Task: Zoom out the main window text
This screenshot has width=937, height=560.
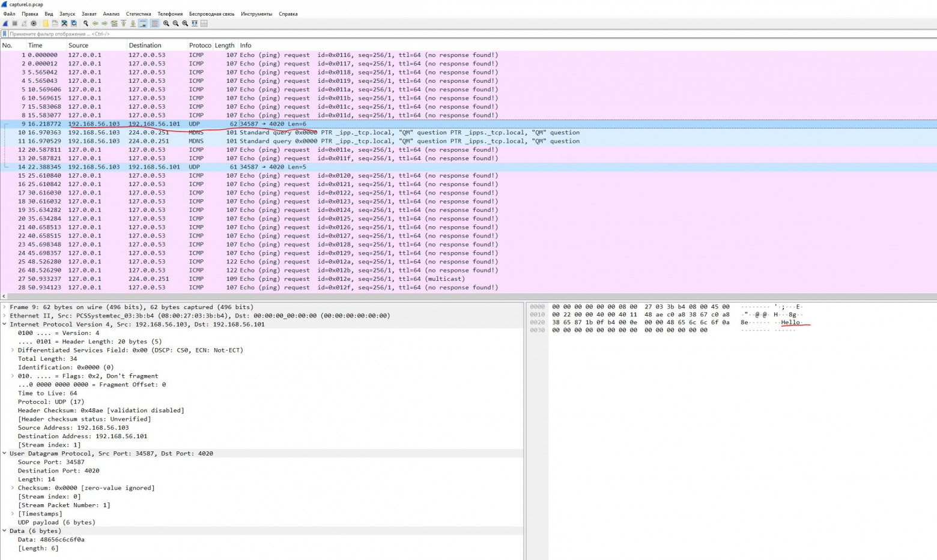Action: point(175,23)
